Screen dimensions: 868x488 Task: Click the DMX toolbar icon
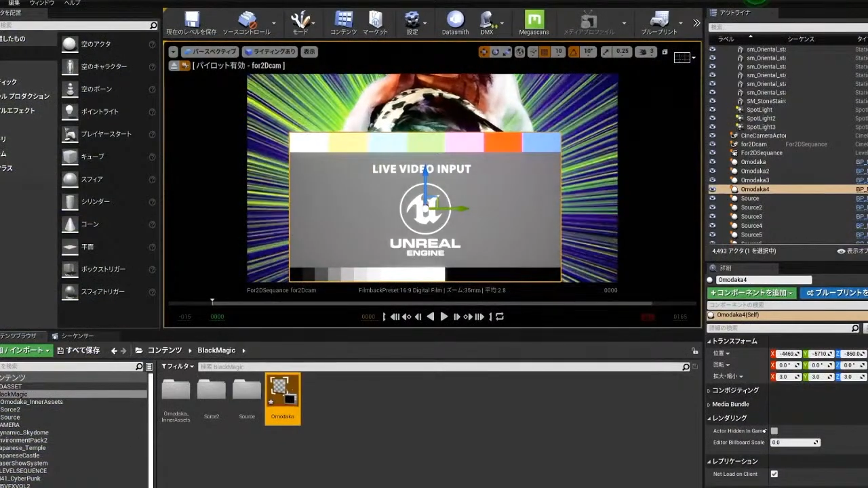[x=487, y=20]
